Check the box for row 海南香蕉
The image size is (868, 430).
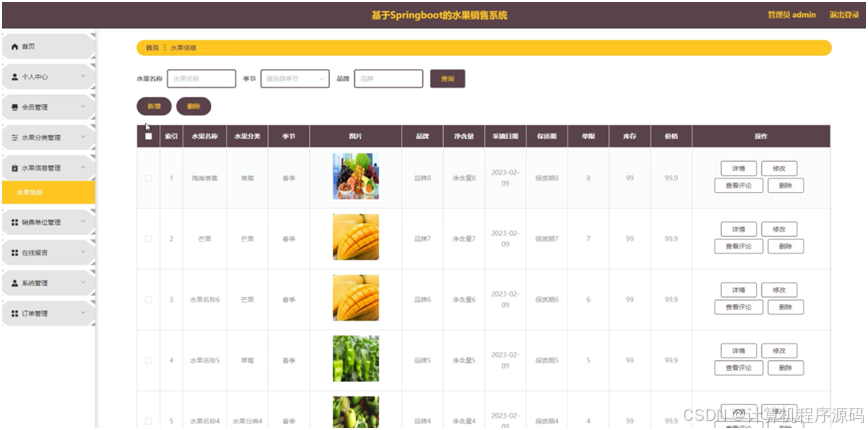(x=148, y=178)
